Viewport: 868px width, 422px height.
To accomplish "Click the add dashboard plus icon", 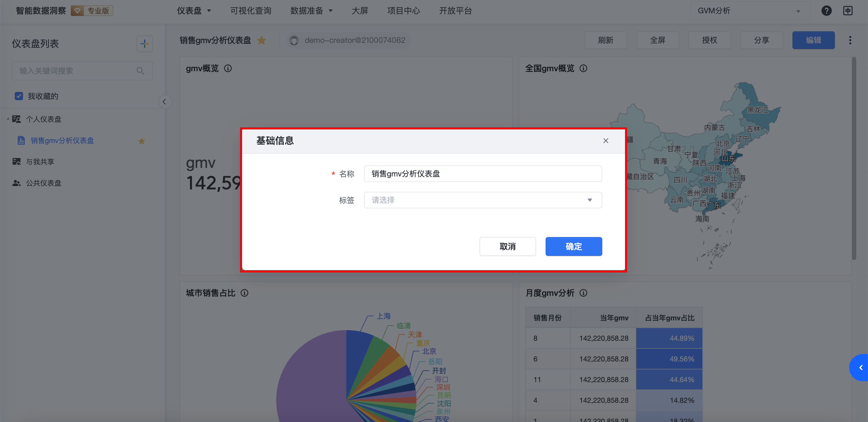I will 144,44.
